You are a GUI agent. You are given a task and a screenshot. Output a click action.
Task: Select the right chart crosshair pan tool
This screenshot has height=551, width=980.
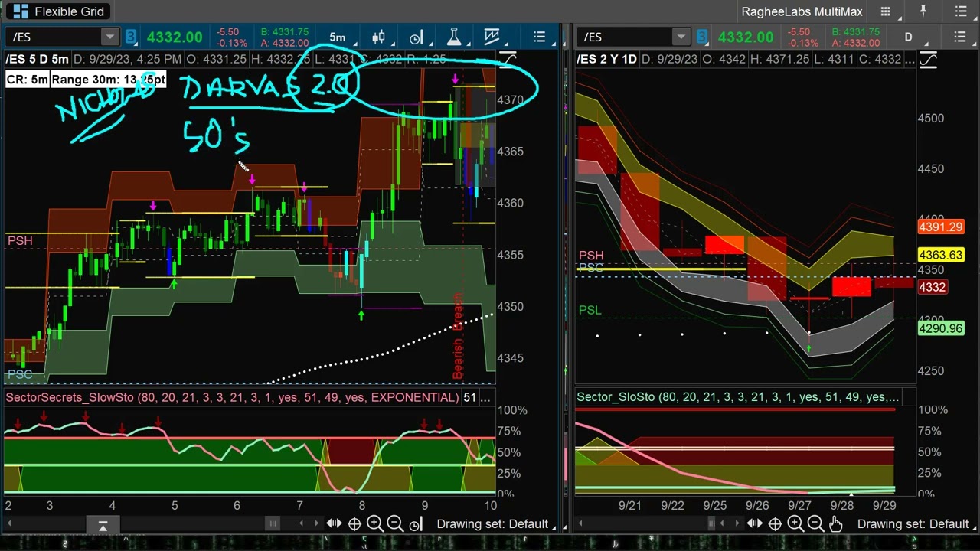coord(775,524)
